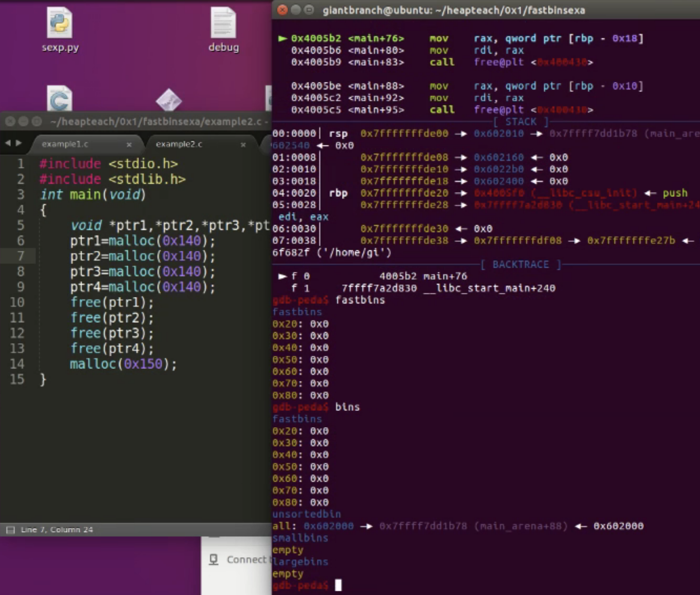Close the example1.c tab

point(129,145)
